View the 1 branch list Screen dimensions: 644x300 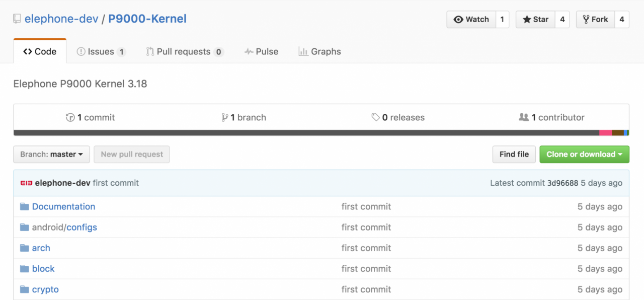(244, 117)
